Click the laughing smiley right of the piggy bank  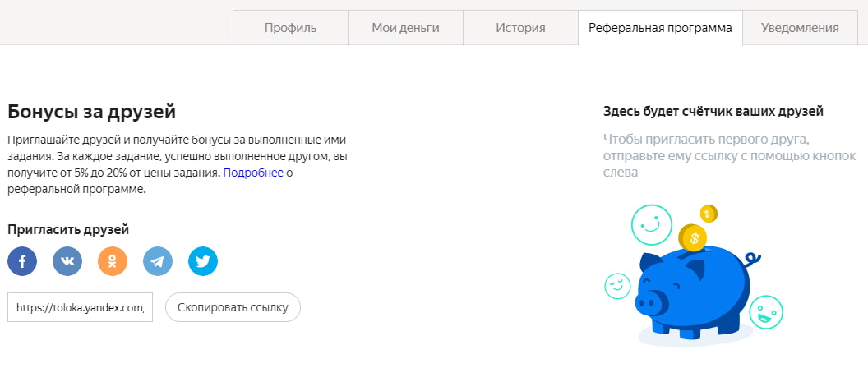click(766, 312)
